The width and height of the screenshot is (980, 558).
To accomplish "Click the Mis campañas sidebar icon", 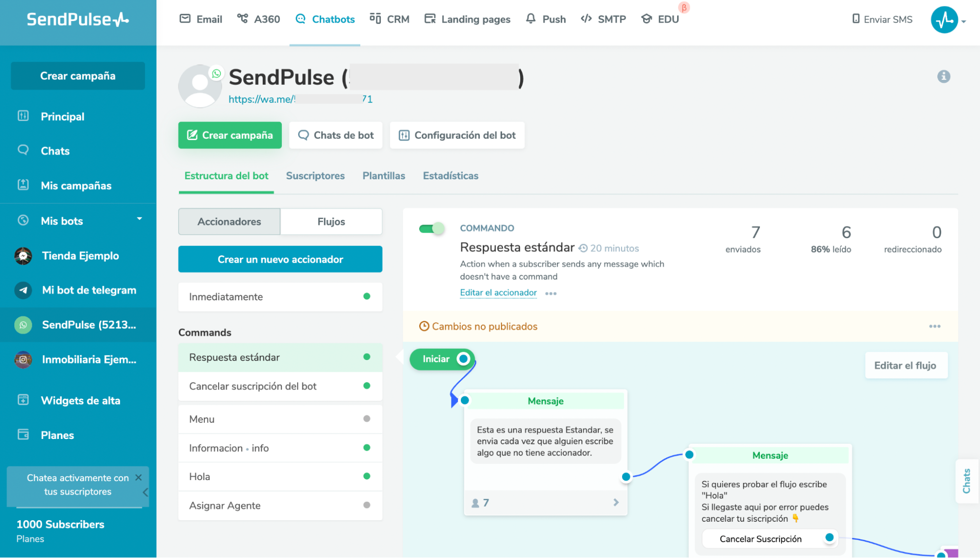I will (x=23, y=185).
